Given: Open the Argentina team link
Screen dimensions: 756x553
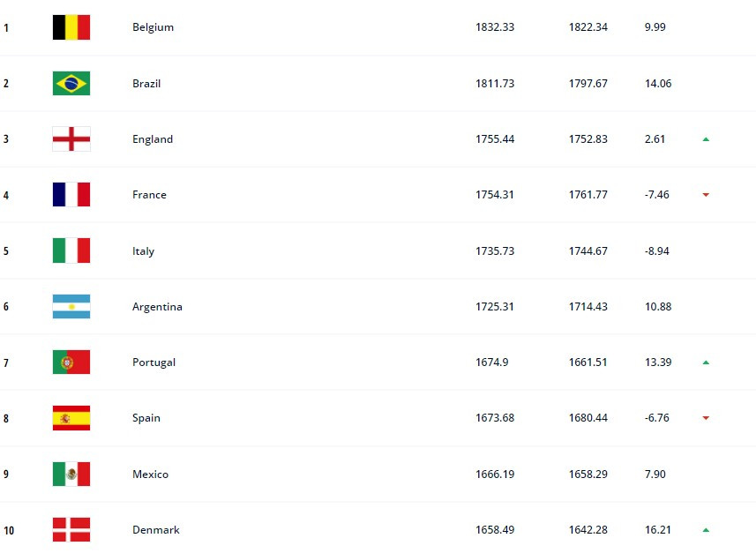Looking at the screenshot, I should coord(157,307).
